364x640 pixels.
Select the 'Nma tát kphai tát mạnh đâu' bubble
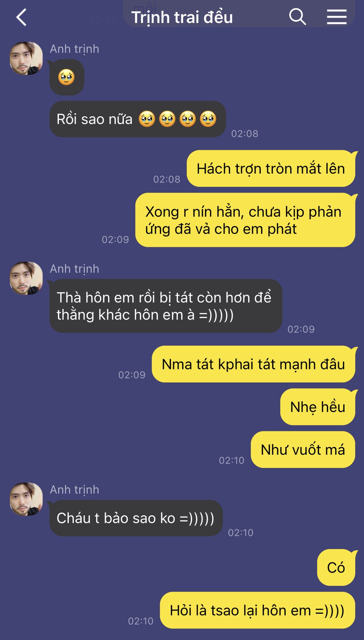coord(253,364)
